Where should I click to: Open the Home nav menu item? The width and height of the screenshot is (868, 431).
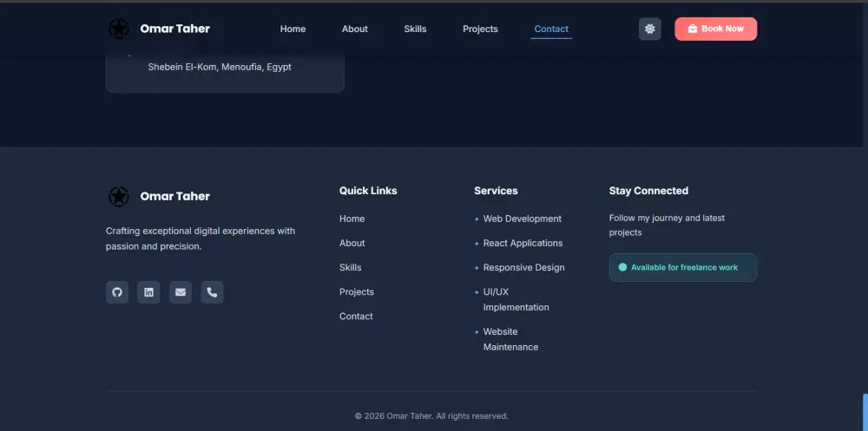pos(293,29)
